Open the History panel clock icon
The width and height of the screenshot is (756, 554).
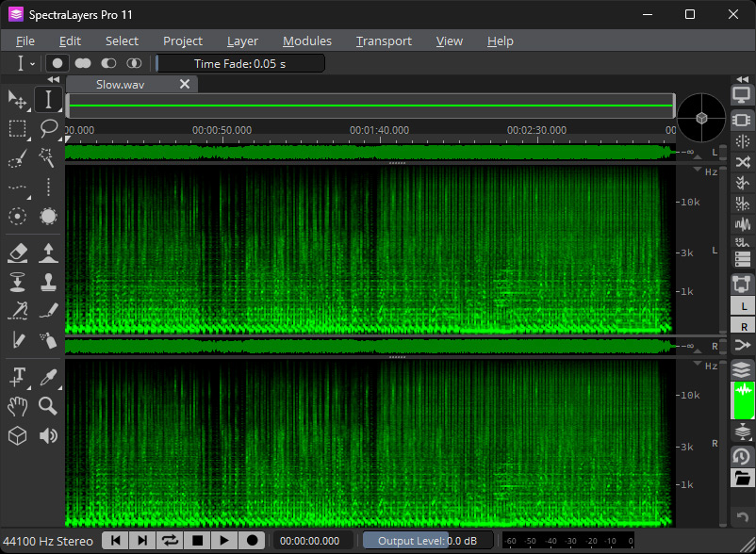click(742, 456)
